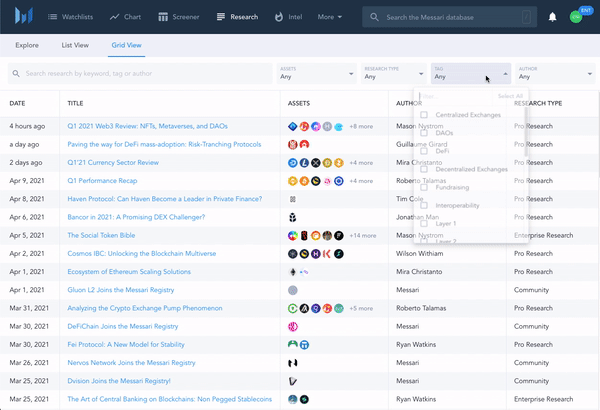Screen dimensions: 600x410
Task: Click first asset icon in Exchange Pump row
Action: coord(293,308)
